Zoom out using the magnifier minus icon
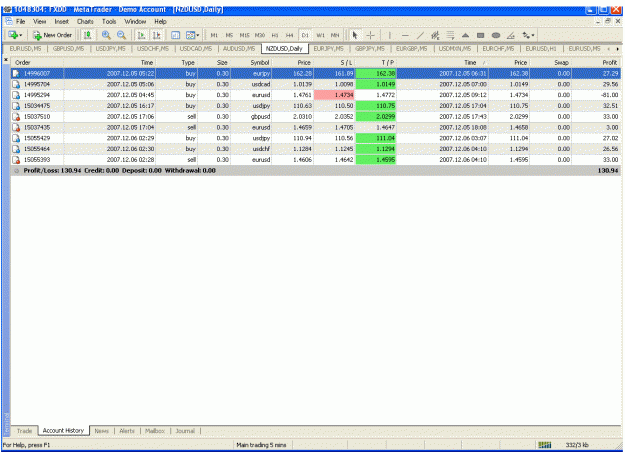Viewport: 625px width, 452px height. 122,35
